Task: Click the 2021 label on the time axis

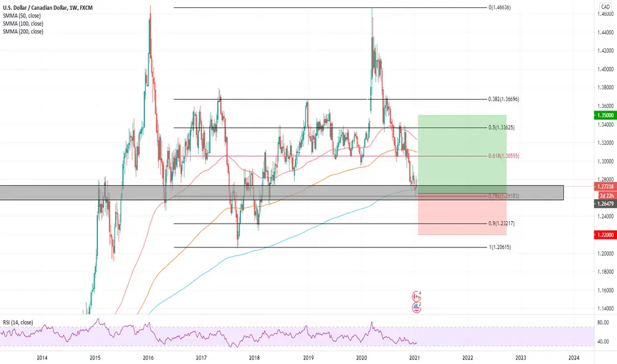Action: 414,357
